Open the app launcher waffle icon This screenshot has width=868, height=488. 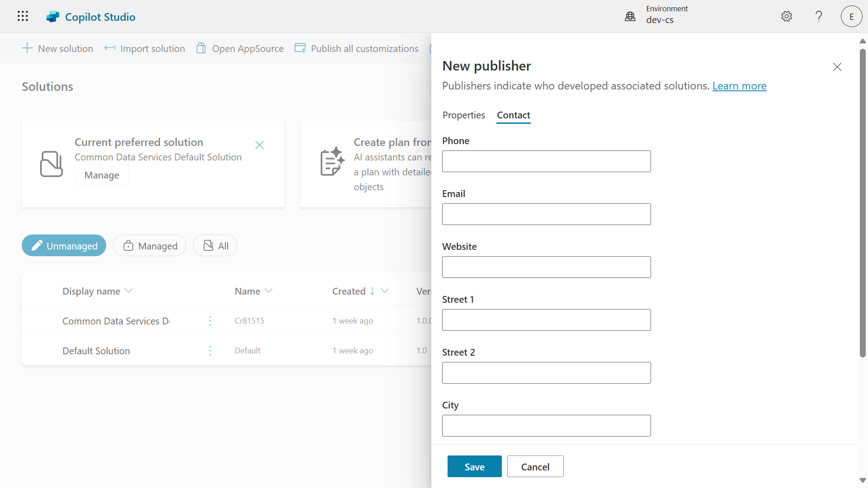[x=23, y=16]
